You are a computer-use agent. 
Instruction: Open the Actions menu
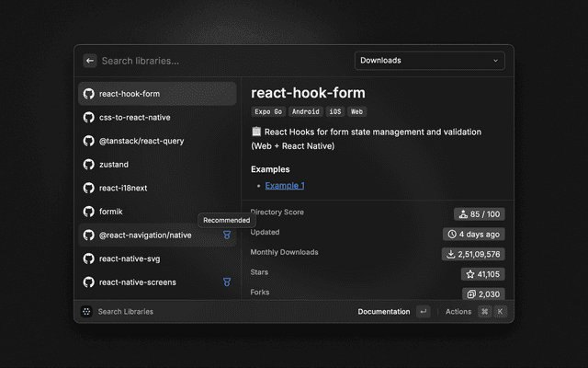[458, 312]
